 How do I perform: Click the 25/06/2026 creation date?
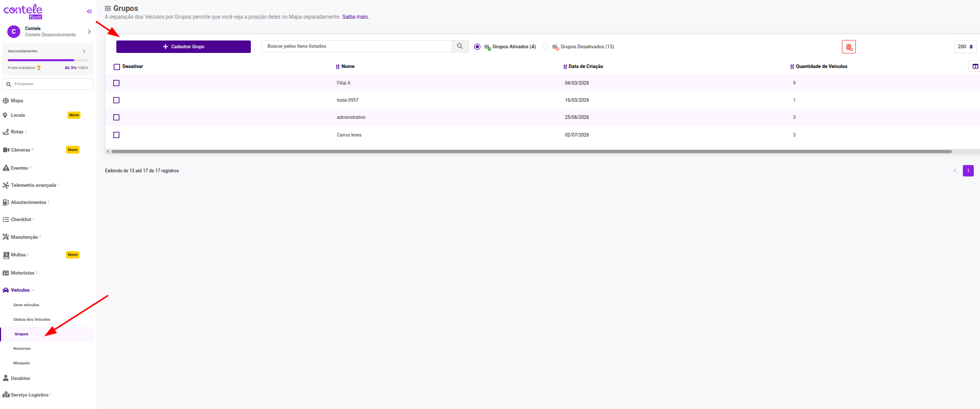[x=577, y=117]
